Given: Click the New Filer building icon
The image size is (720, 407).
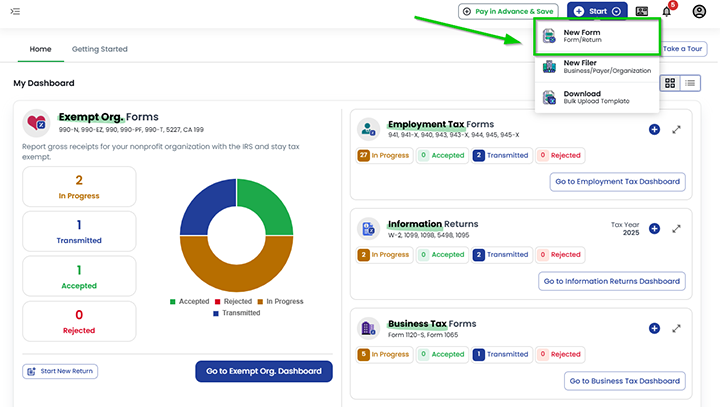Looking at the screenshot, I should [x=549, y=67].
